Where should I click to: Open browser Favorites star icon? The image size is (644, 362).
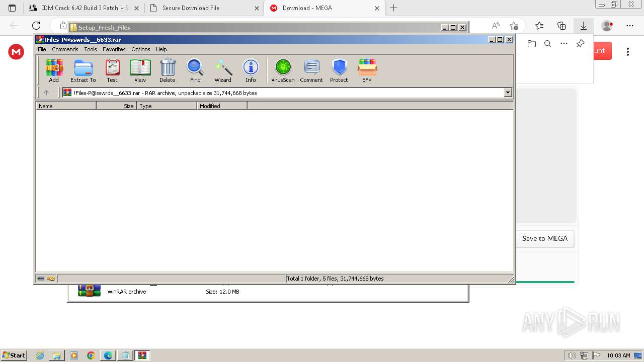point(539,26)
